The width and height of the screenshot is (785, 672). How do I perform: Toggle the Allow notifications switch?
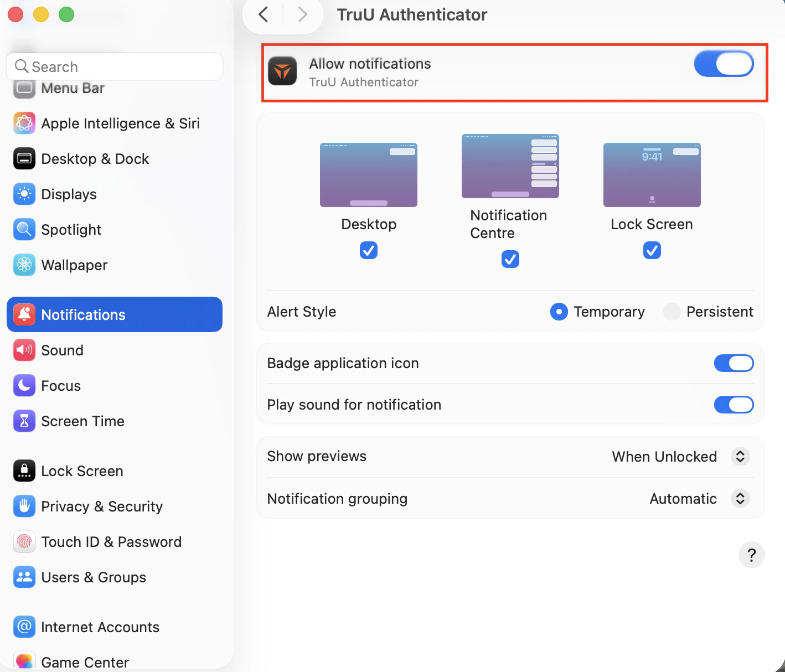(724, 64)
